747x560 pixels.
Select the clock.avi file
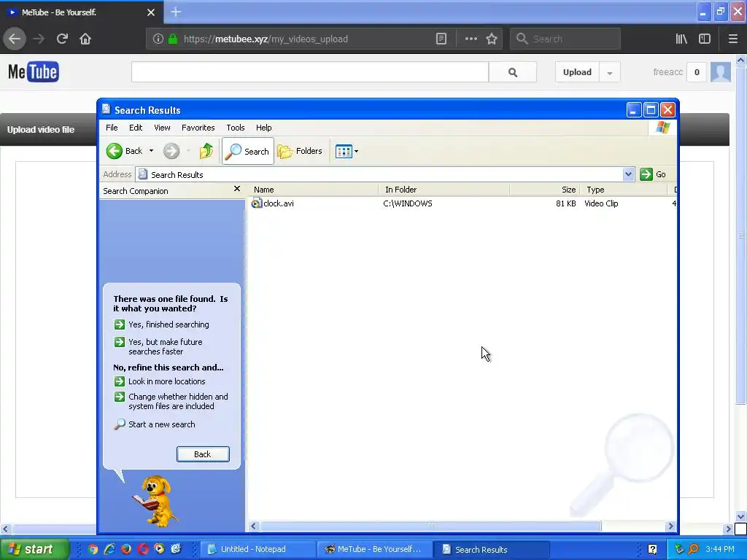tap(273, 203)
